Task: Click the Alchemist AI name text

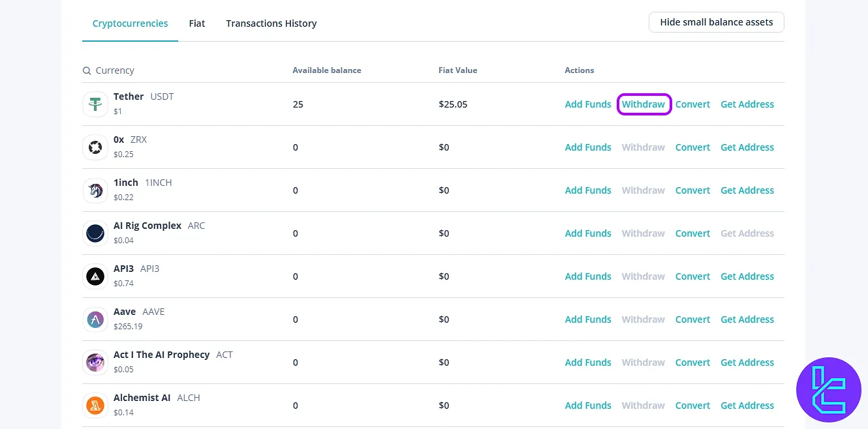Action: click(142, 398)
